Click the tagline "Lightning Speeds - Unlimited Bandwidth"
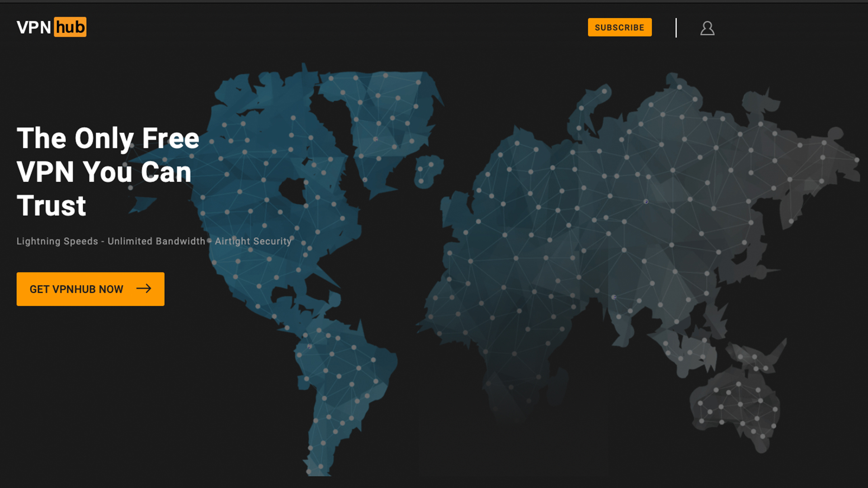 click(x=111, y=241)
